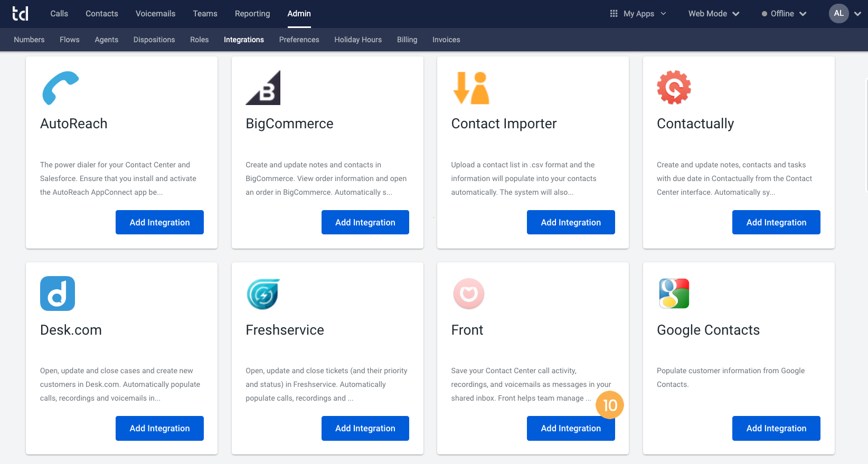Add the AutoReach integration

click(x=159, y=222)
